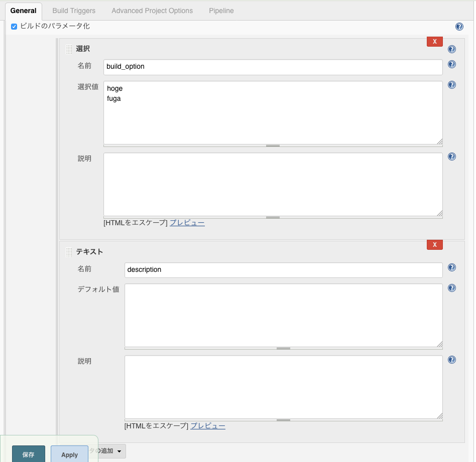Delete the テキスト parameter with its X button
Viewport: 476px width, 462px height.
[435, 244]
